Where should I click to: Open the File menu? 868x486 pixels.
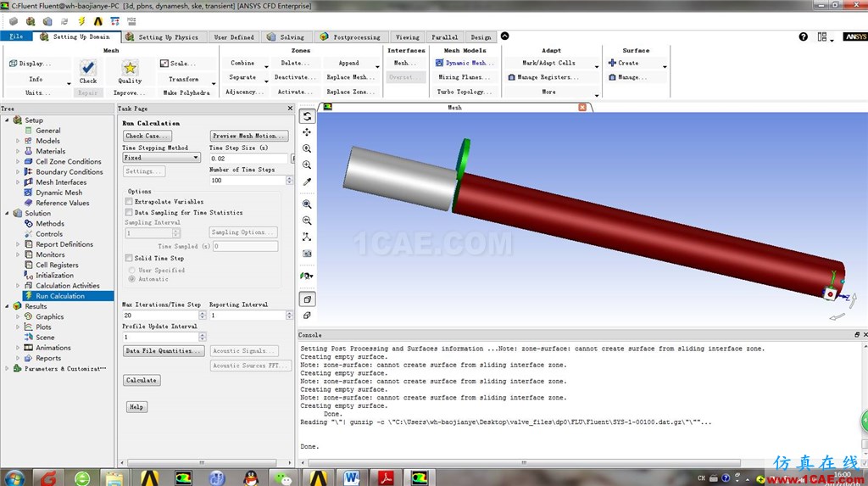[16, 36]
